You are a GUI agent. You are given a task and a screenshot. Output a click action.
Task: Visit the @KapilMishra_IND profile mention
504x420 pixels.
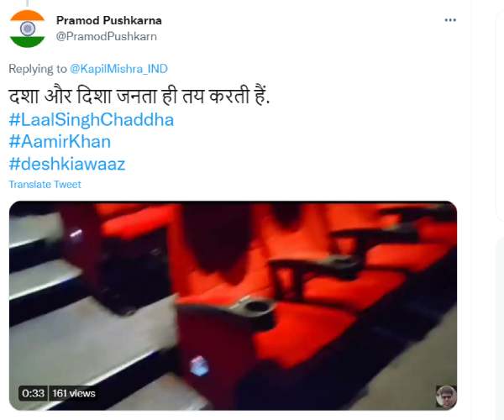point(119,68)
